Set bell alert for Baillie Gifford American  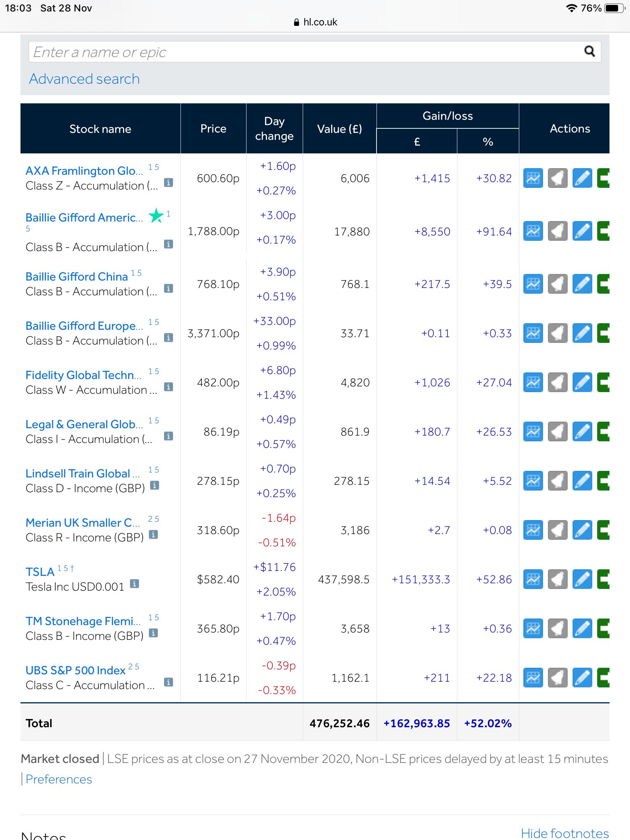[557, 231]
